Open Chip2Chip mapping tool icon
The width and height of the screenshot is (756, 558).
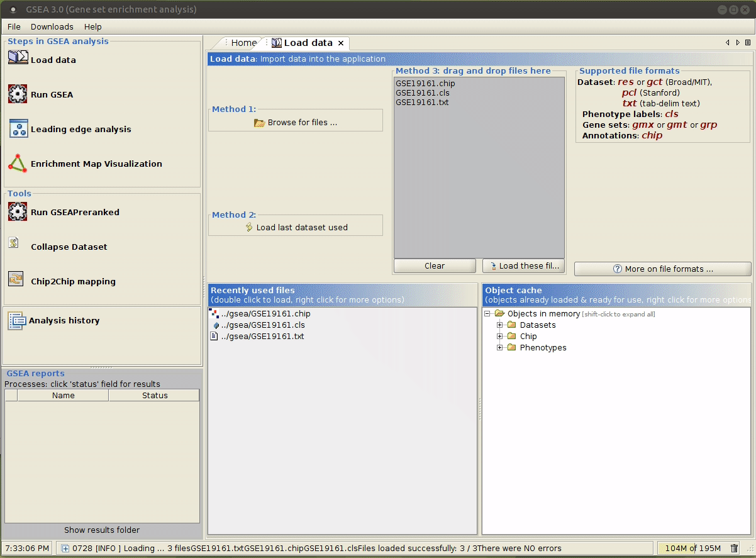16,279
